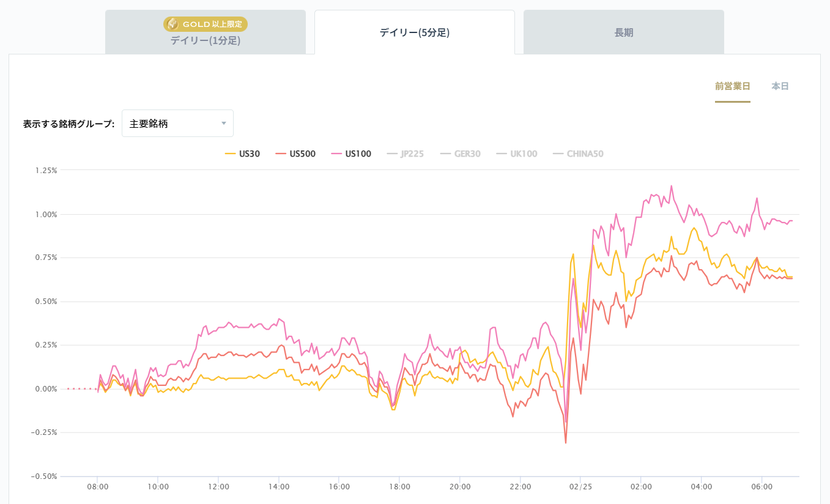Switch to 本日 chart data

coord(780,86)
